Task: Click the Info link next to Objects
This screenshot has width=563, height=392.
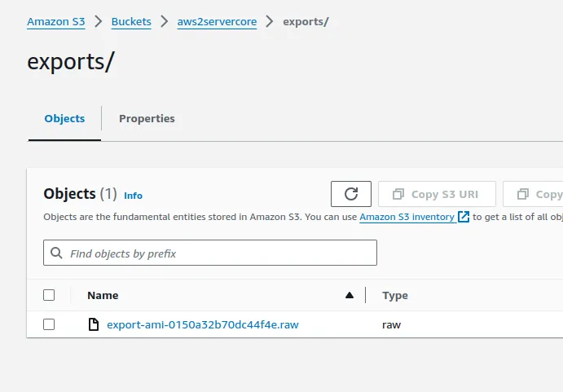Action: pyautogui.click(x=133, y=196)
